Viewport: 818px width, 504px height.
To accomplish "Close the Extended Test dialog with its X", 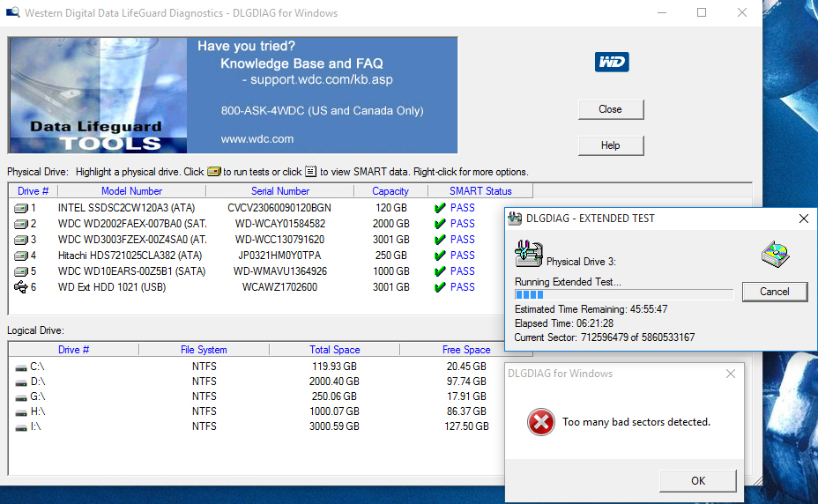I will pyautogui.click(x=804, y=219).
